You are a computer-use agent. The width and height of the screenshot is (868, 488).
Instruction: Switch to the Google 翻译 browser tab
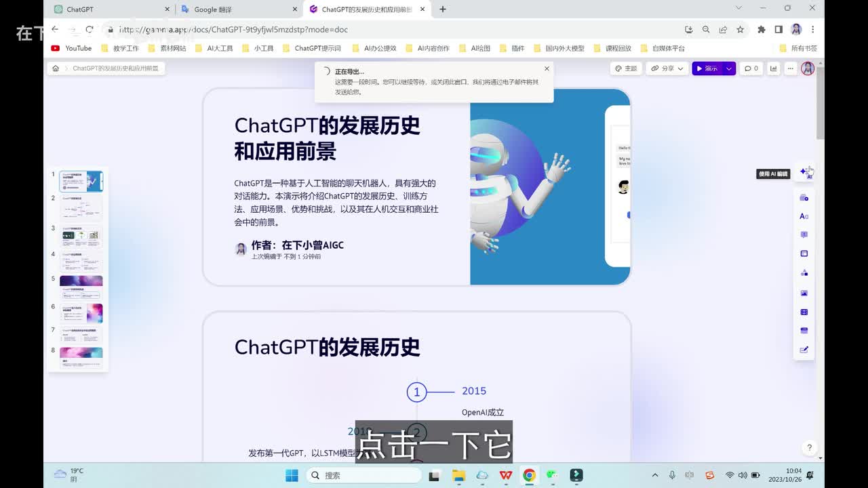click(234, 9)
